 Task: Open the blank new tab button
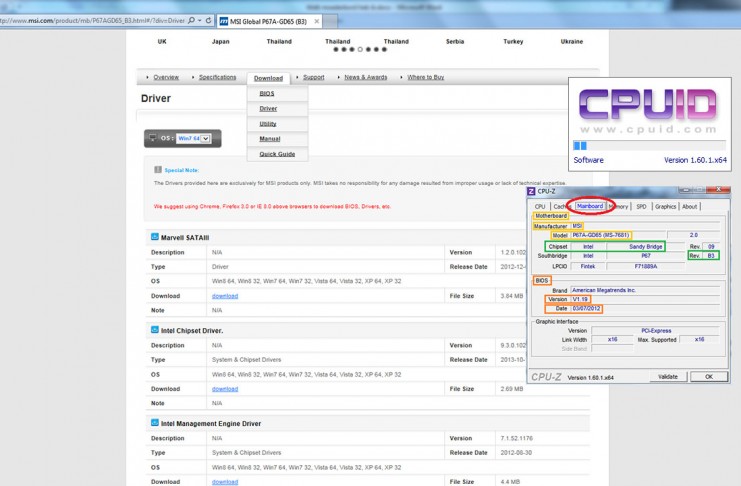[x=330, y=21]
